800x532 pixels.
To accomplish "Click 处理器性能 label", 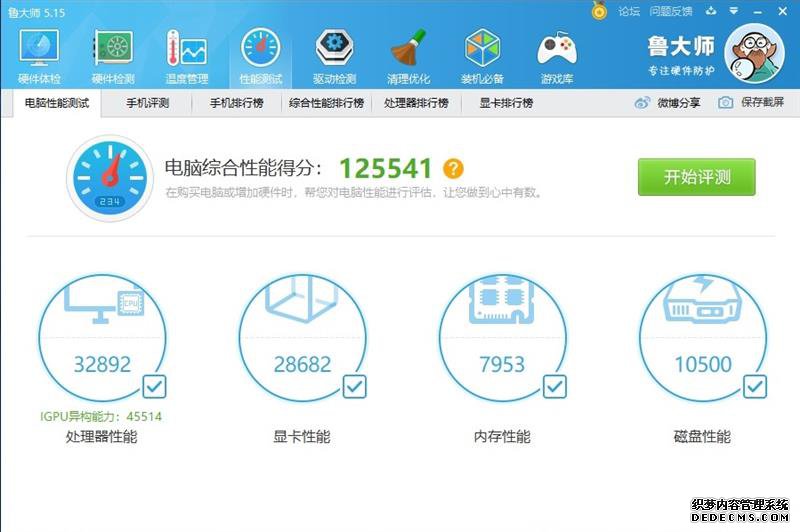I will (102, 437).
